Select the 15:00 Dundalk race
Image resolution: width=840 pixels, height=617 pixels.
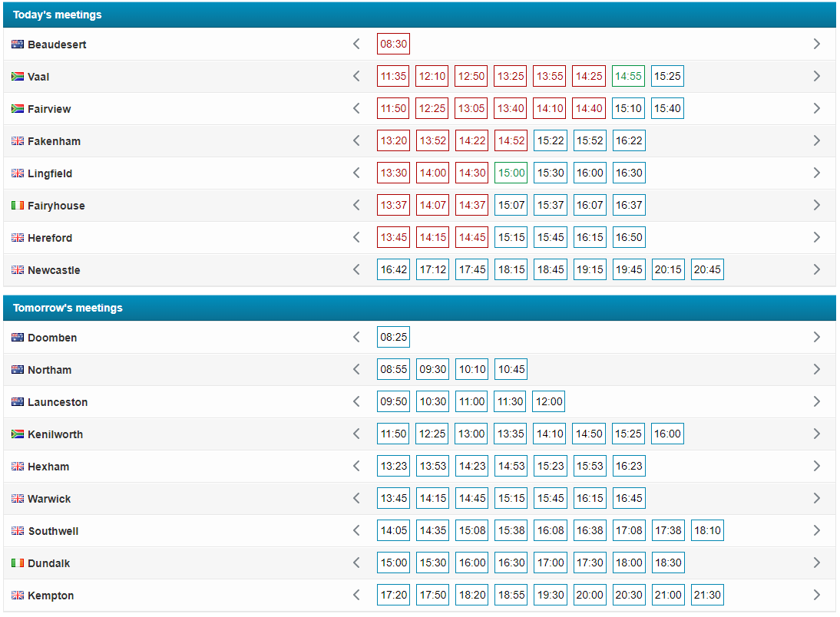(x=393, y=563)
